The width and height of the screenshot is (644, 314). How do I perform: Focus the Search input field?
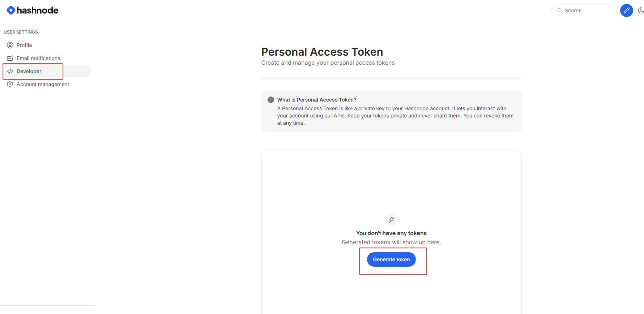588,10
